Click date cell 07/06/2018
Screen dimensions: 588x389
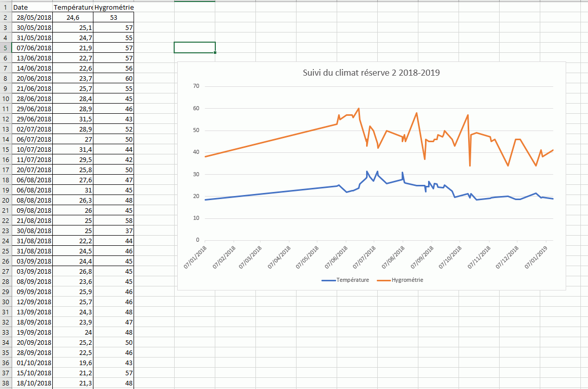click(32, 48)
